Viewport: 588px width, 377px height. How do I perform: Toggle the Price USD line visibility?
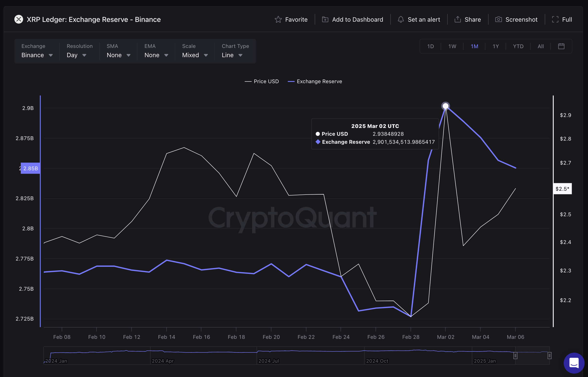[x=261, y=81]
